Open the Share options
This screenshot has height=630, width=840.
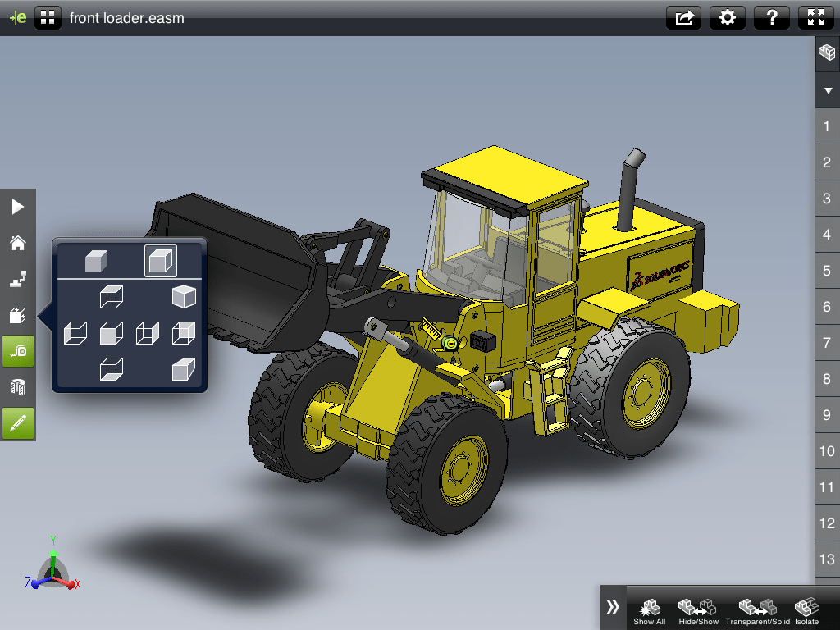(683, 17)
